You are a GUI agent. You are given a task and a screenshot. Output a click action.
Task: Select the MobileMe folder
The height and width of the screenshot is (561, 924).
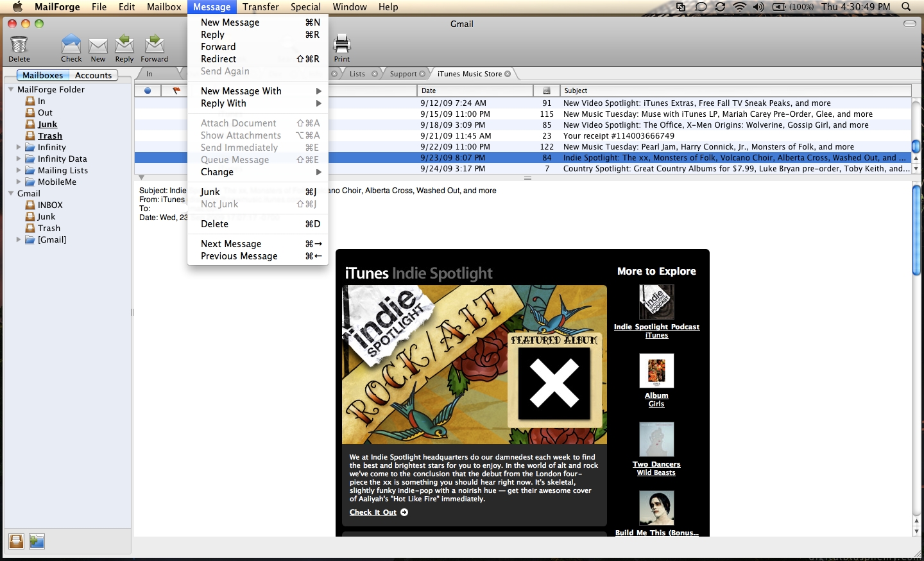coord(56,182)
